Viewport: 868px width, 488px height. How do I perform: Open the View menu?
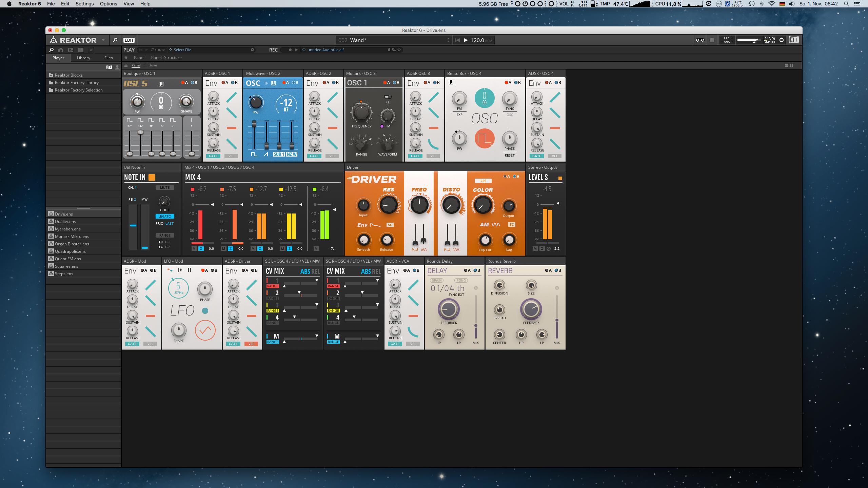[x=129, y=4]
